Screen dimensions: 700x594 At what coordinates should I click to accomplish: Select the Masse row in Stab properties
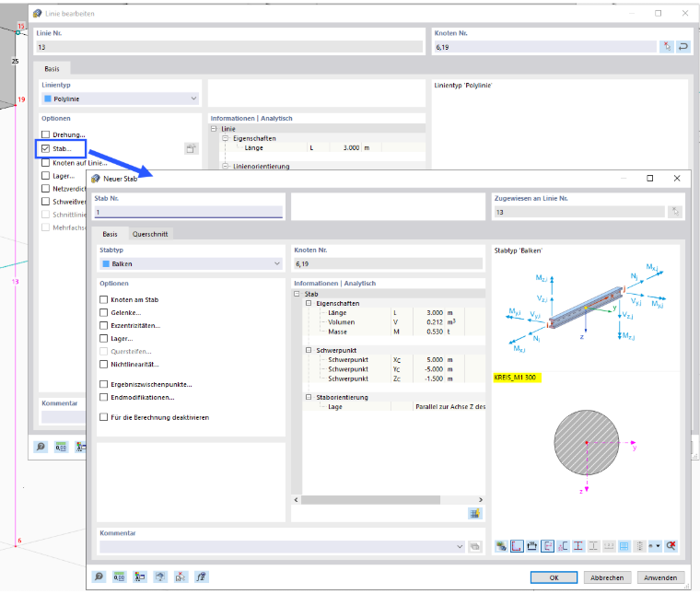394,332
